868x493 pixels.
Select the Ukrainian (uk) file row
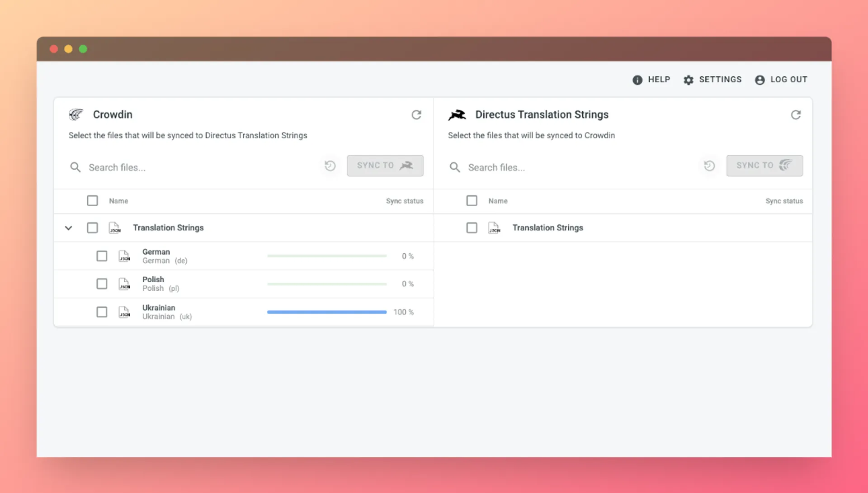[244, 312]
